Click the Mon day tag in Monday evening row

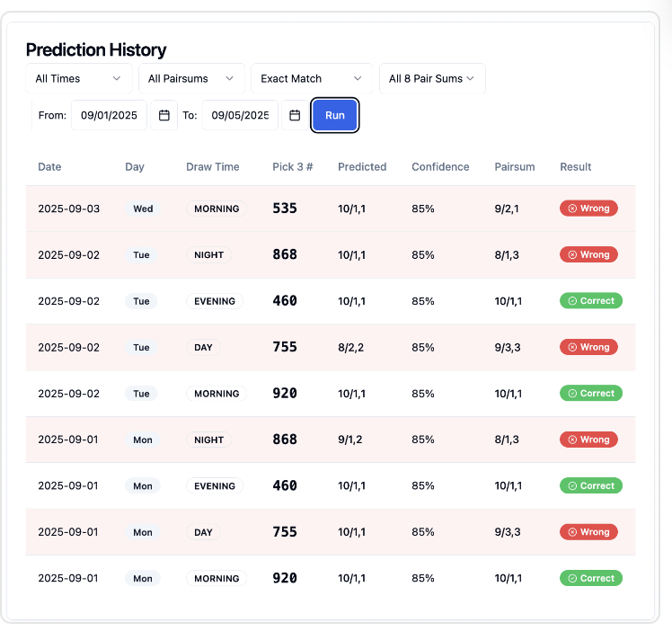click(143, 486)
